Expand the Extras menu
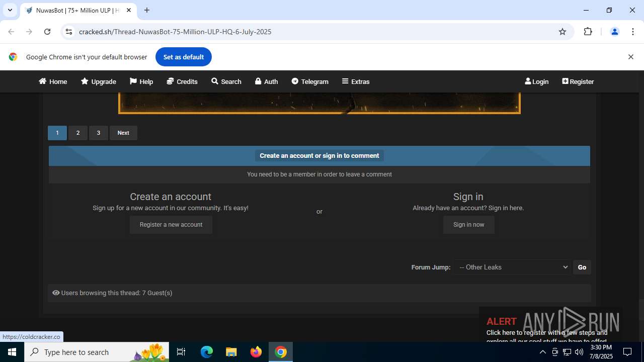Screen dimensions: 644x362 pos(356,81)
